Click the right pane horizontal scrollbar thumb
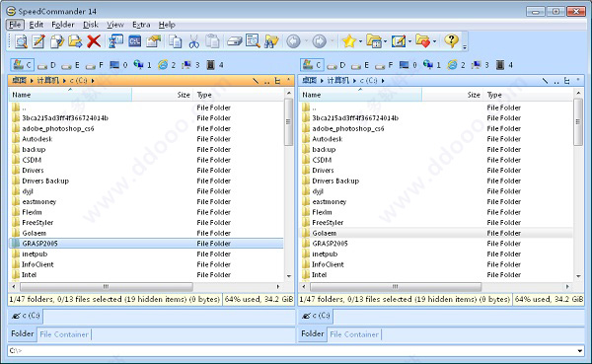592x364 pixels. (396, 287)
